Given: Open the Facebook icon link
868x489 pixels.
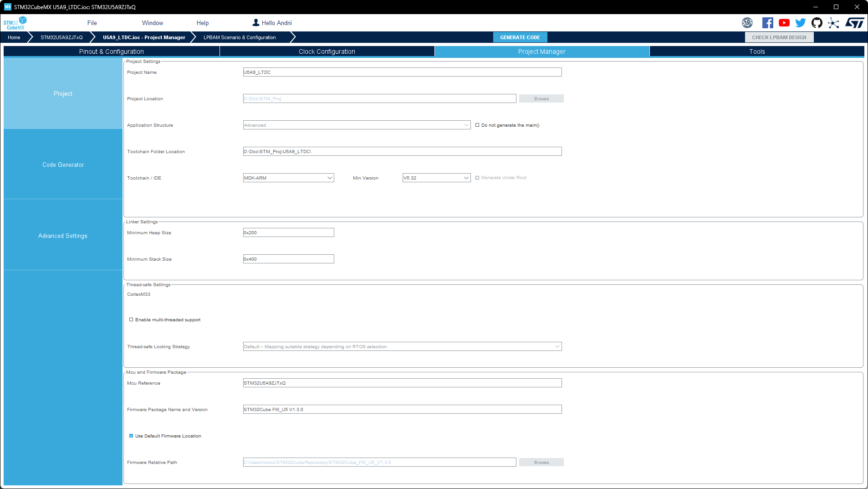Looking at the screenshot, I should click(768, 23).
